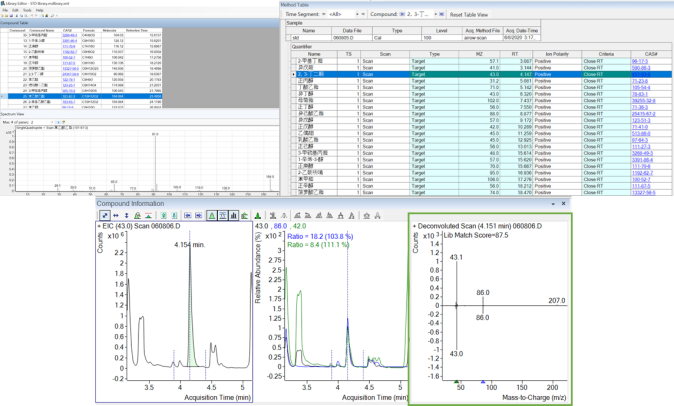Open CAS link 590-86-3 in Method Table
This screenshot has width=674, height=406.
[x=641, y=68]
